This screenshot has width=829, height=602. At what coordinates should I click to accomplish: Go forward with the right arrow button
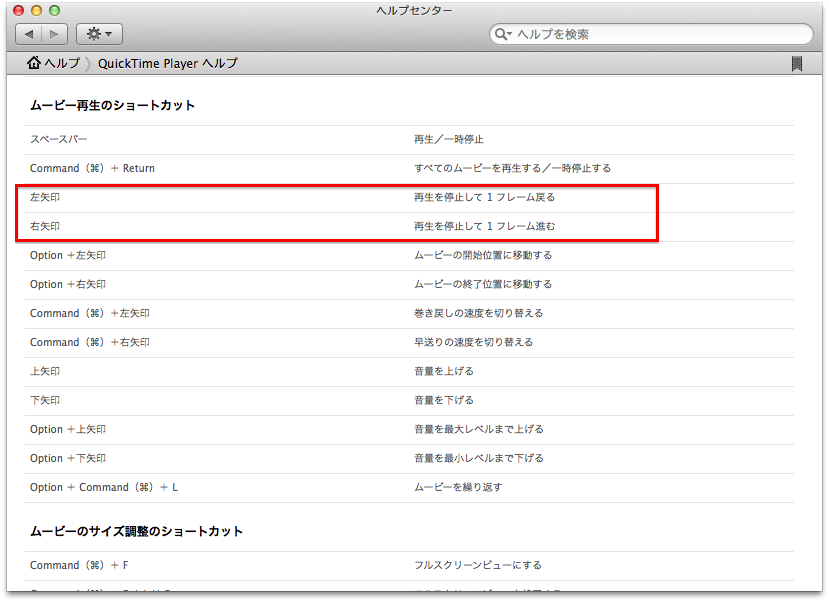[54, 34]
